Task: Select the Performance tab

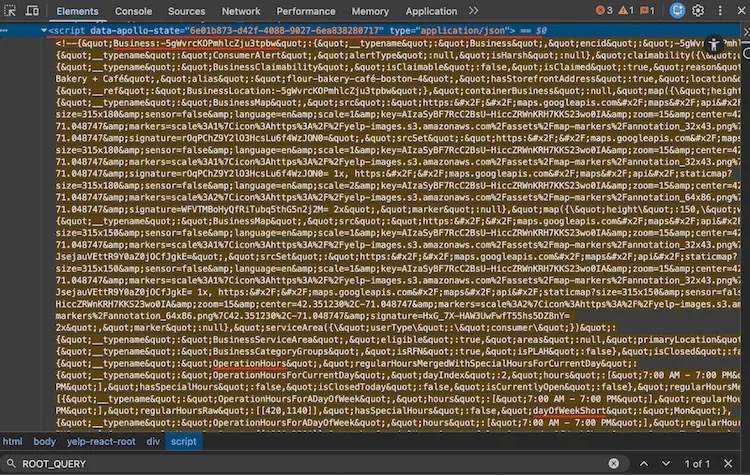Action: tap(306, 11)
